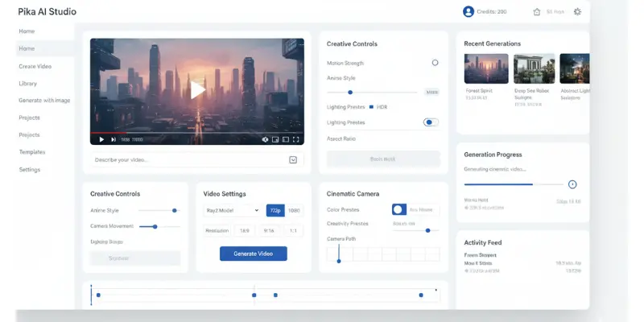
Task: Toggle the Color Presets switch in Cinematic Camera
Action: point(398,209)
